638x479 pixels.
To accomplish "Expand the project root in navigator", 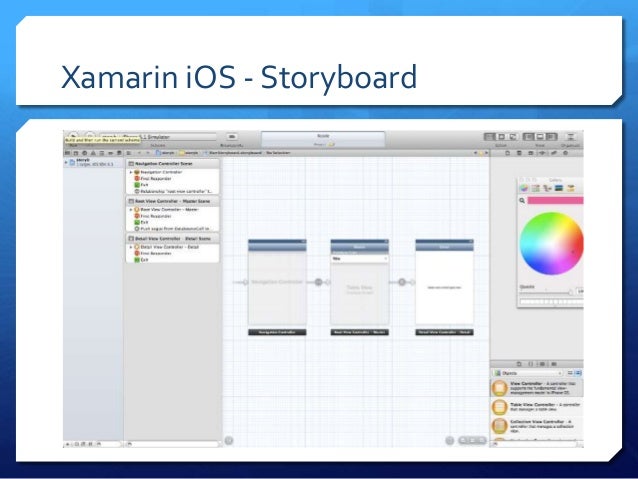I will pos(66,162).
